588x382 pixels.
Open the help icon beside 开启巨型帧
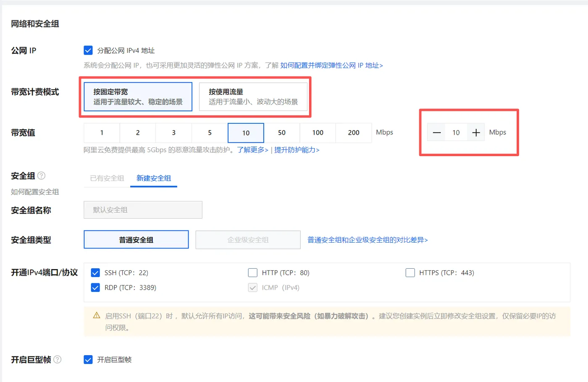(x=58, y=359)
